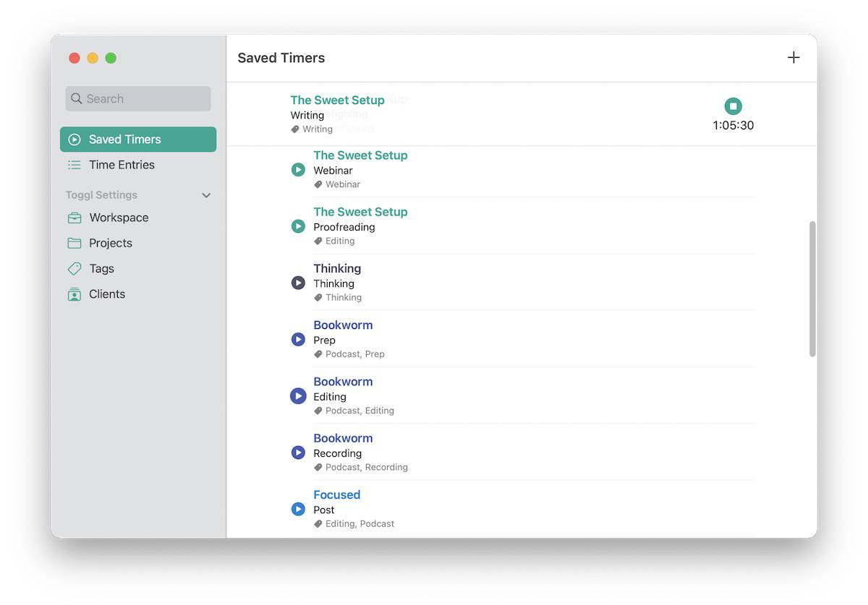Image resolution: width=868 pixels, height=605 pixels.
Task: Click the Tags label icon
Action: coord(74,269)
